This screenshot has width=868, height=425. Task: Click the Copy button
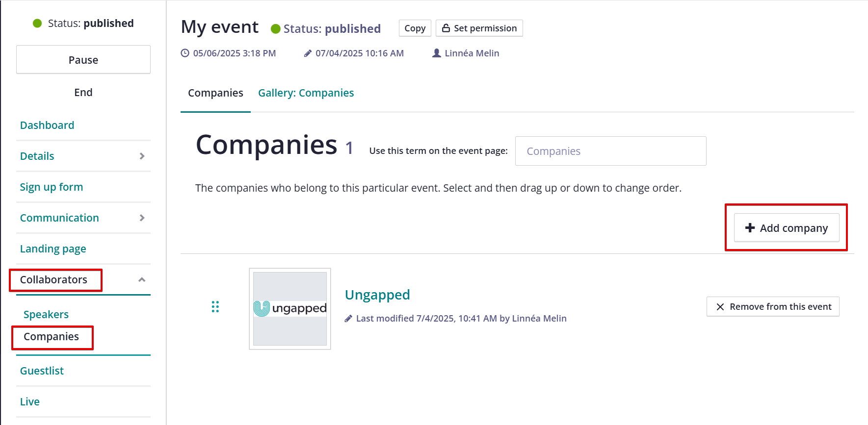415,28
